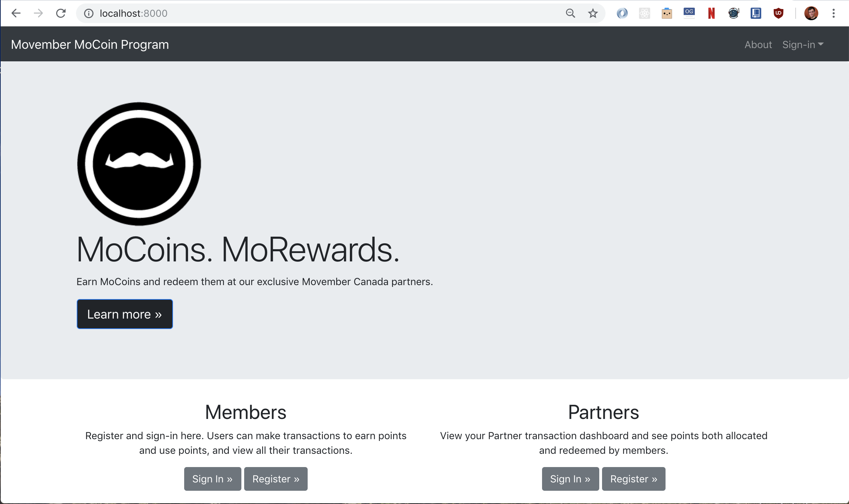Click the Movember MoCoin Program brand link
Image resolution: width=849 pixels, height=504 pixels.
click(x=90, y=45)
